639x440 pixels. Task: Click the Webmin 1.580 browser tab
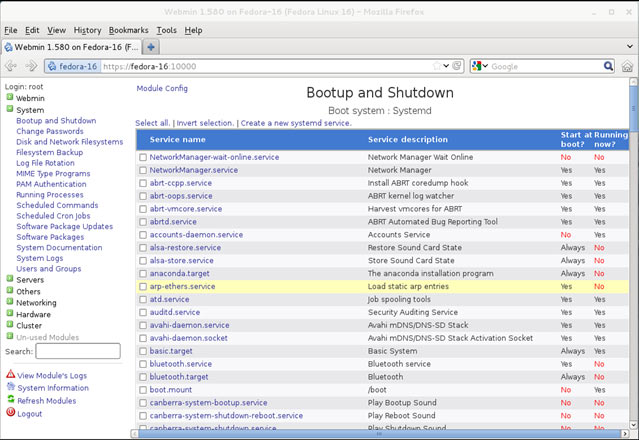[x=72, y=47]
